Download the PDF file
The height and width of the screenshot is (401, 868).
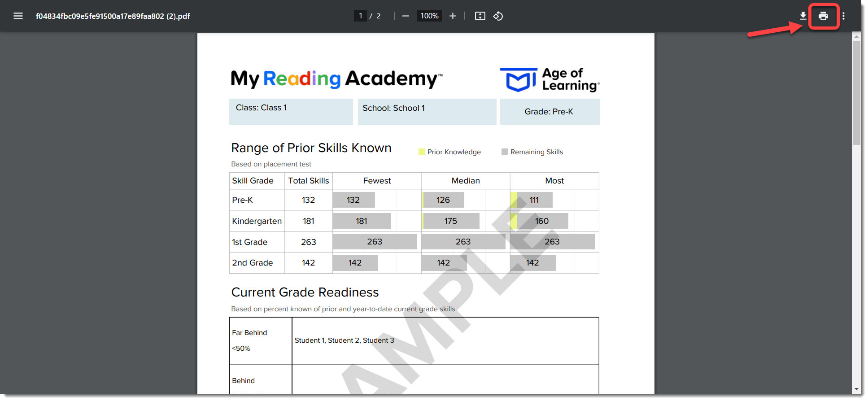803,16
